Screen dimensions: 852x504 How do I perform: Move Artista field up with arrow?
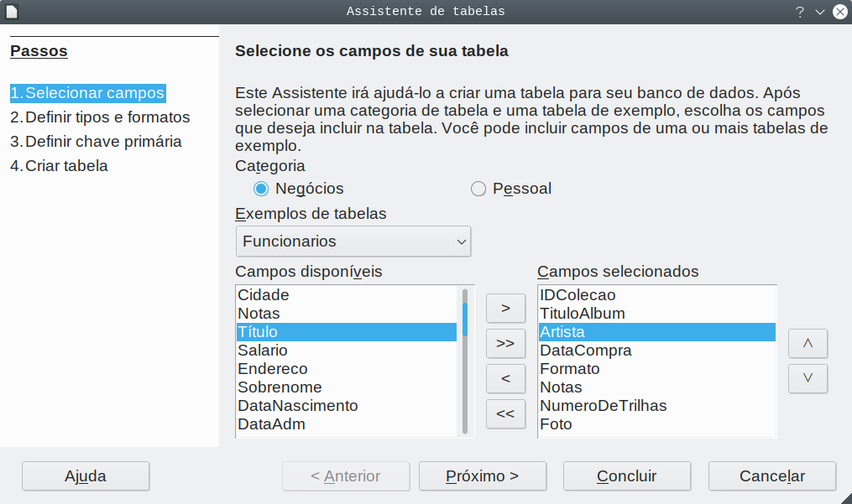(808, 343)
